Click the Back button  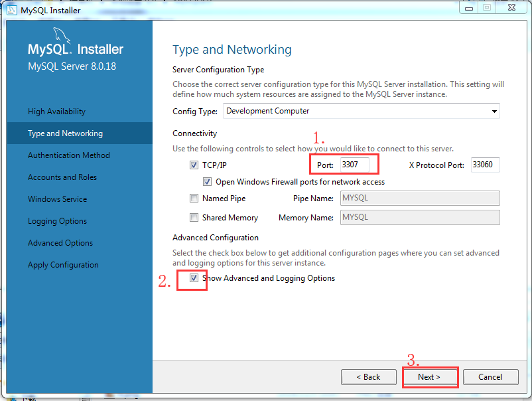(368, 376)
